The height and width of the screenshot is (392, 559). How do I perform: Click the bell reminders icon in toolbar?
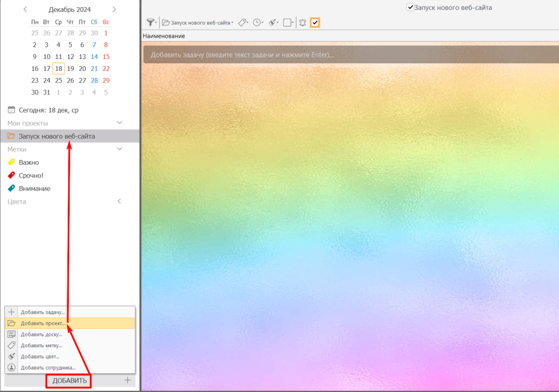[302, 22]
